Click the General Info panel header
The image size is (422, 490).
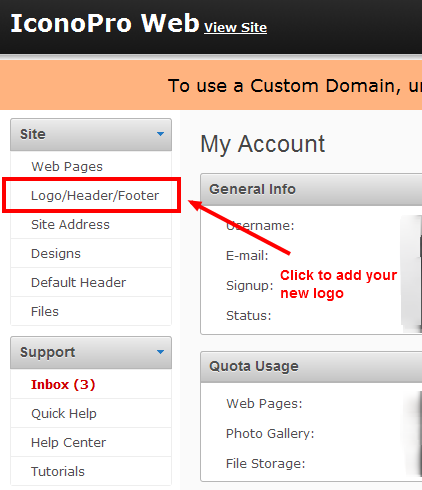click(311, 189)
